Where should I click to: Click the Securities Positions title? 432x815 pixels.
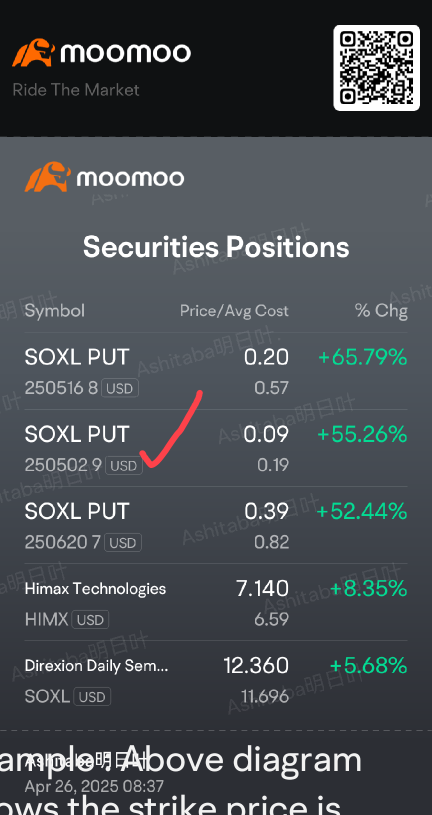point(216,246)
